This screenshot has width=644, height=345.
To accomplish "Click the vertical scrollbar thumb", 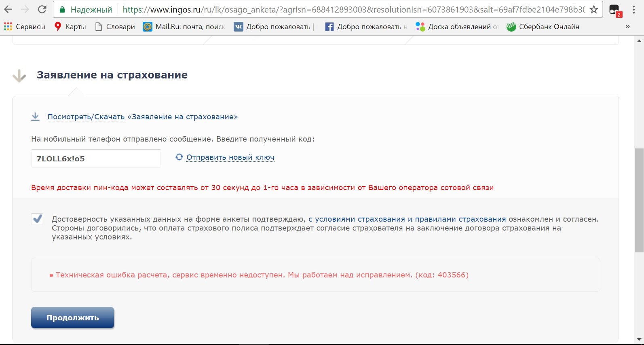I will click(639, 200).
